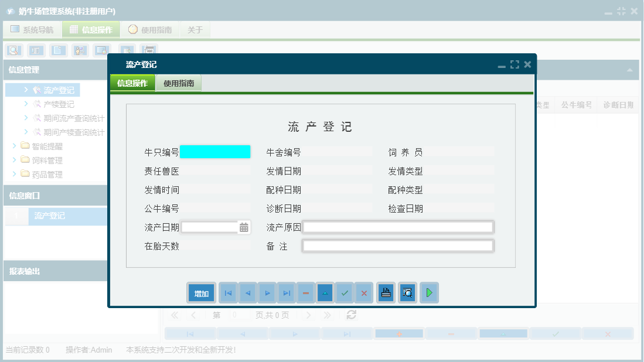The image size is (644, 362).
Task: Click refresh icon in background pager
Action: coord(351,315)
